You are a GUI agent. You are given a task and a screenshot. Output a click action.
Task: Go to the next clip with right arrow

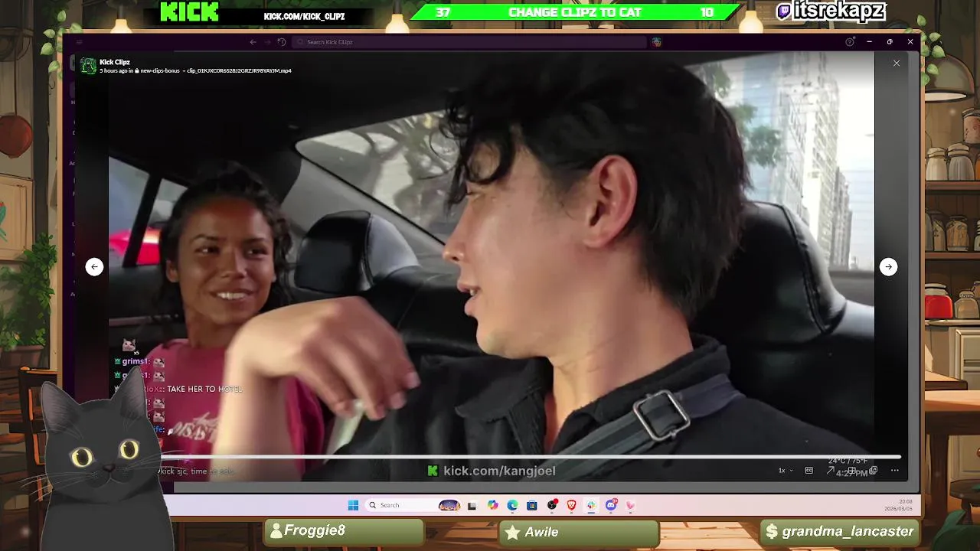(x=888, y=266)
